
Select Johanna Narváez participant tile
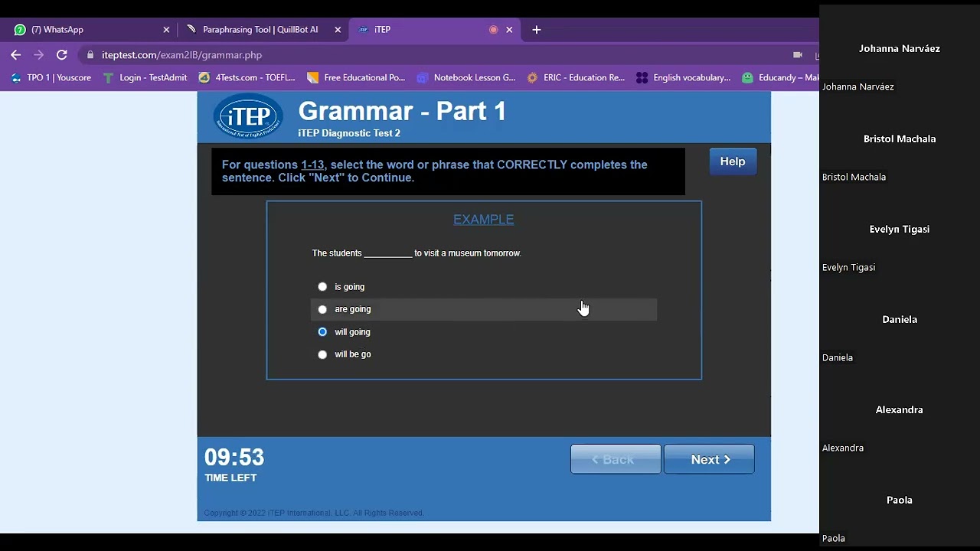tap(900, 49)
